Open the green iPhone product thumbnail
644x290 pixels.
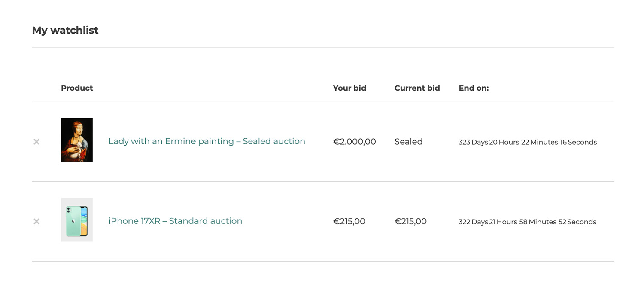tap(77, 220)
